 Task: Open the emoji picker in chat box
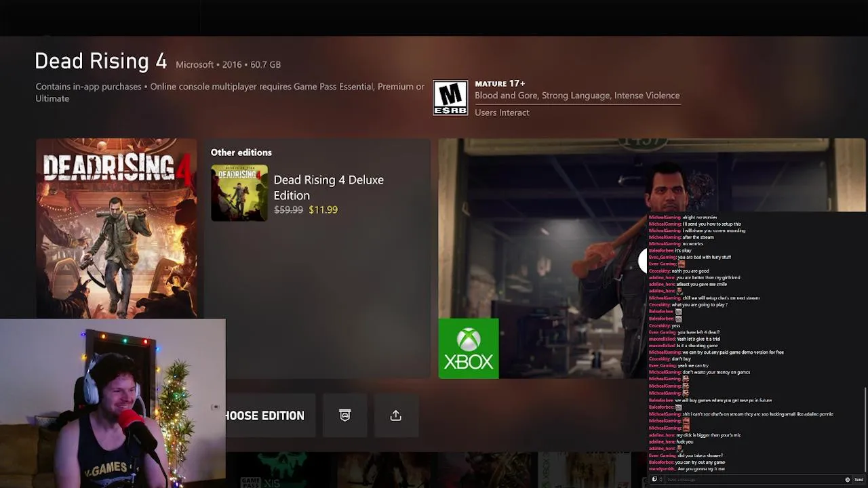pyautogui.click(x=847, y=479)
